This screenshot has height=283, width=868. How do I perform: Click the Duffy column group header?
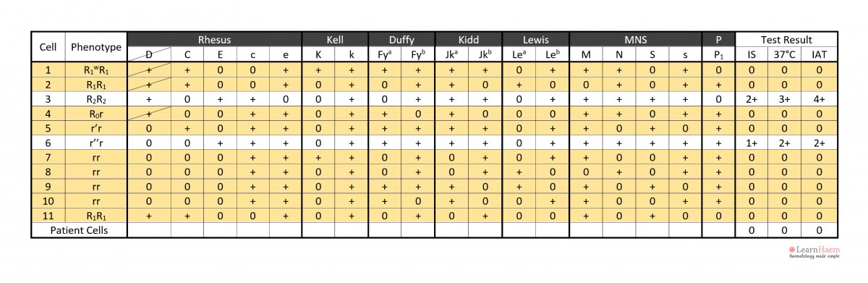coord(401,40)
